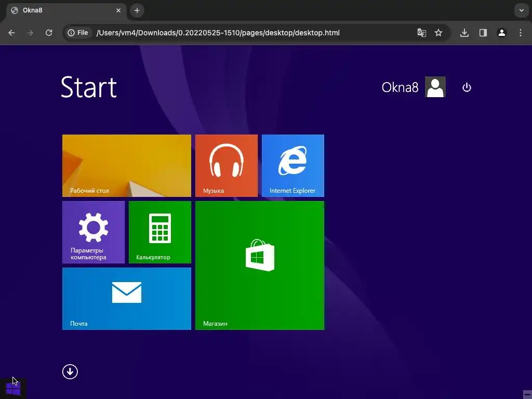
Task: Click the forward navigation arrow
Action: pos(30,33)
